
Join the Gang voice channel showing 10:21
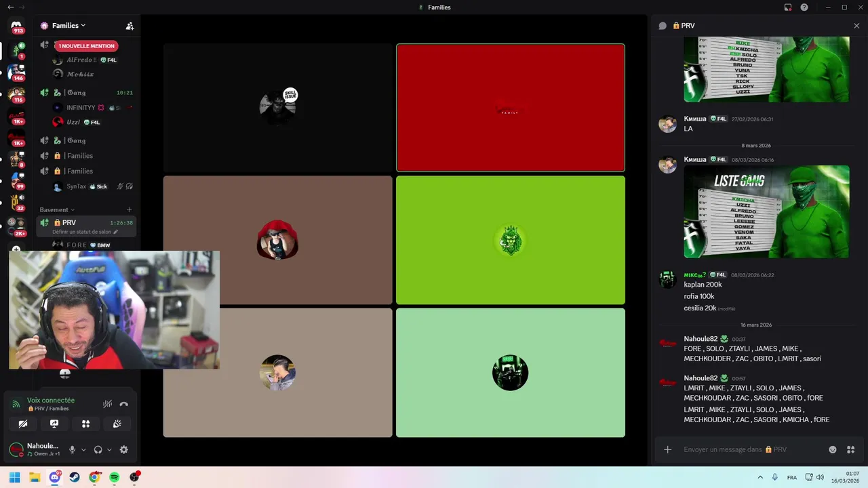86,92
